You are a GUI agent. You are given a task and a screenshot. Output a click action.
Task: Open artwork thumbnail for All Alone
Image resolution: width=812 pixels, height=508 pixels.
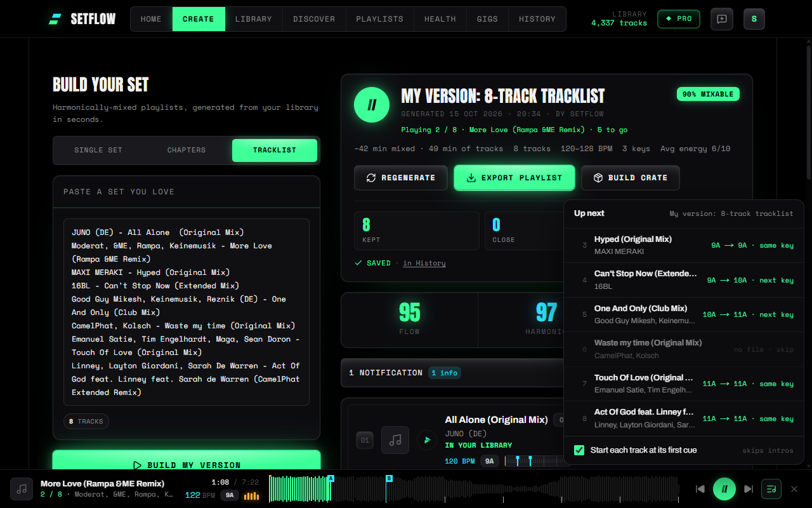pos(395,439)
